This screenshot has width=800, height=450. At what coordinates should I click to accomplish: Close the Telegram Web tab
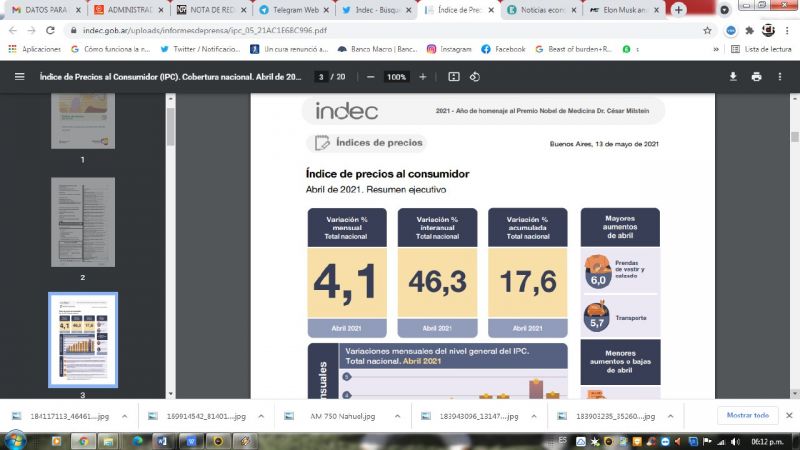(x=326, y=10)
